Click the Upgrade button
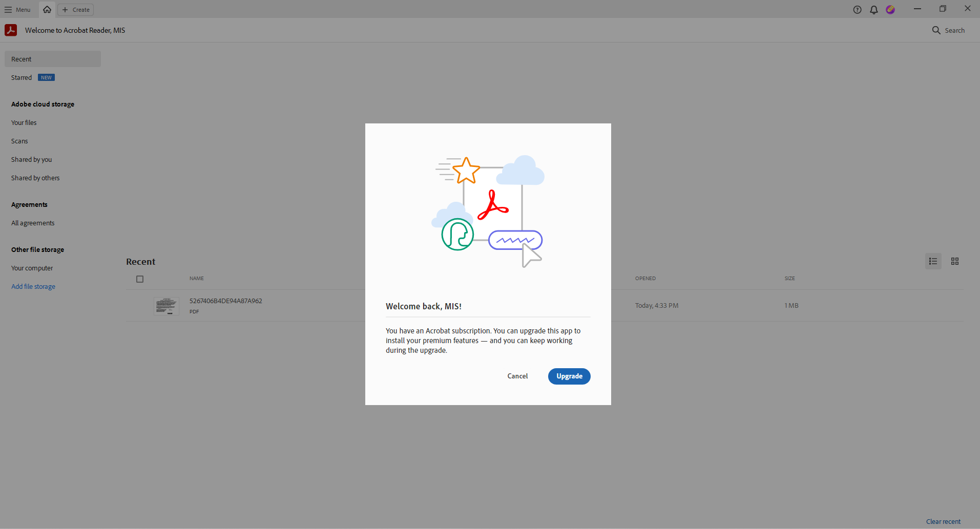The image size is (980, 529). [569, 376]
